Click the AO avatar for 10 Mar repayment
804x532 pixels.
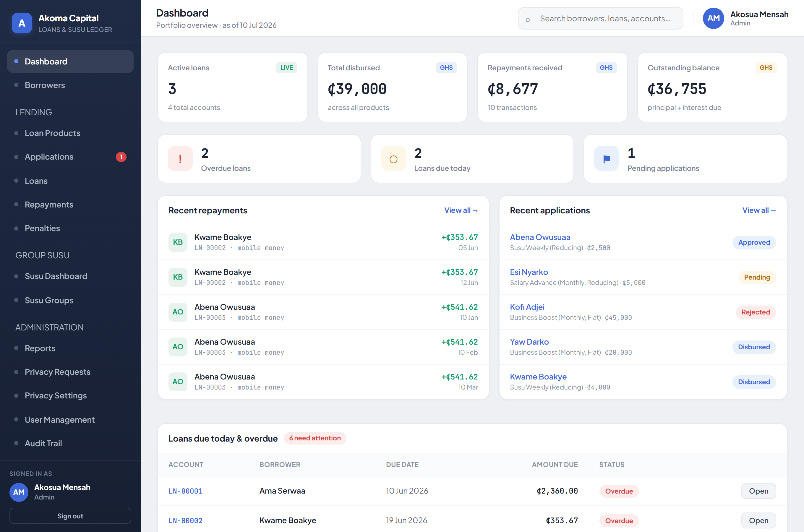tap(178, 382)
